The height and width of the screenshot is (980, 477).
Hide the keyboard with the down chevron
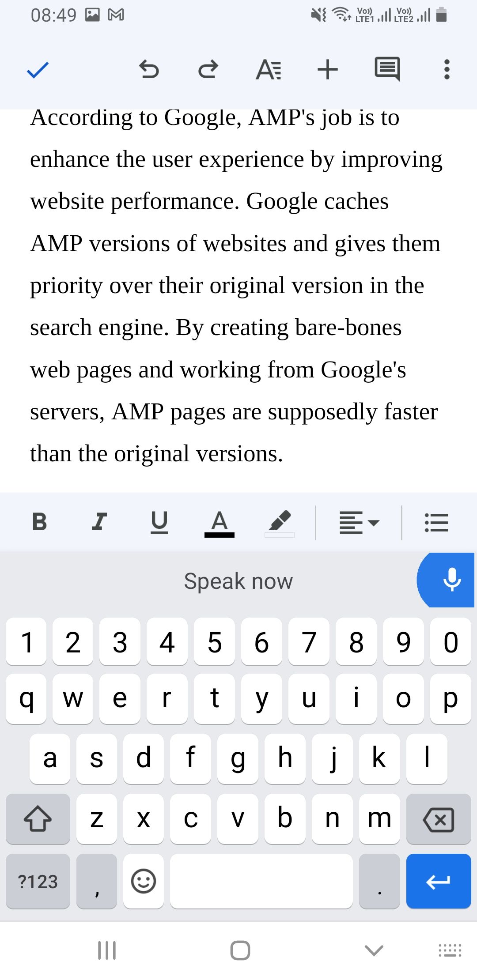[x=374, y=950]
